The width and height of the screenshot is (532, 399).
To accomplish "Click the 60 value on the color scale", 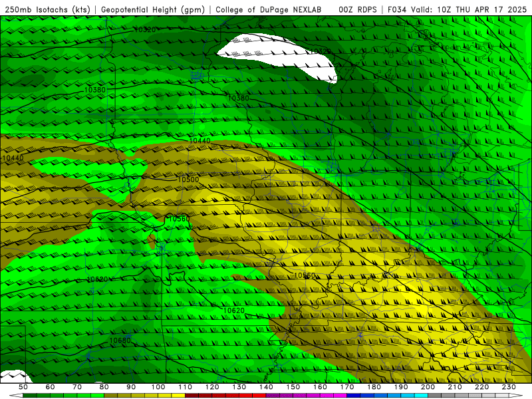I will [50, 387].
